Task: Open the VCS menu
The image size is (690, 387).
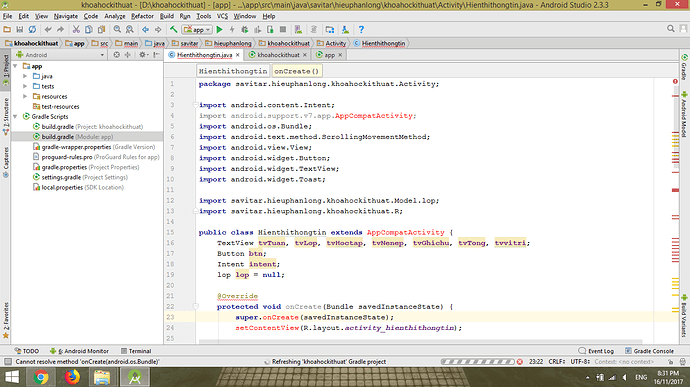Action: click(222, 16)
